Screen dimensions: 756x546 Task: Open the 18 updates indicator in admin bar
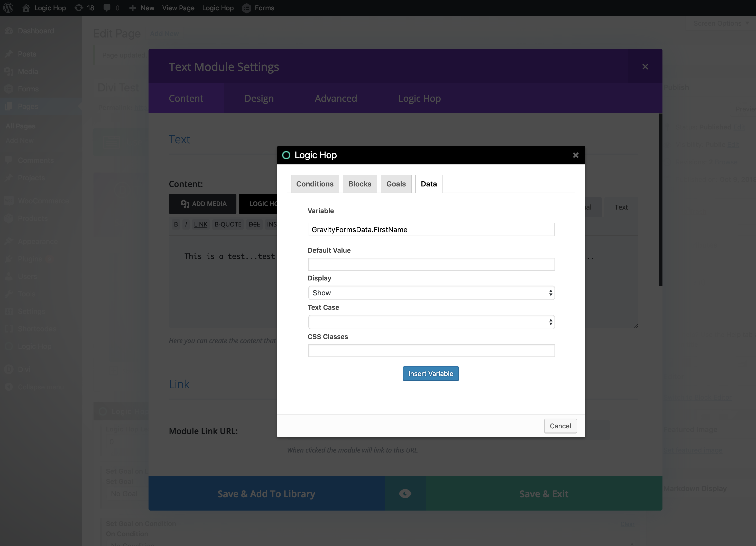point(84,8)
